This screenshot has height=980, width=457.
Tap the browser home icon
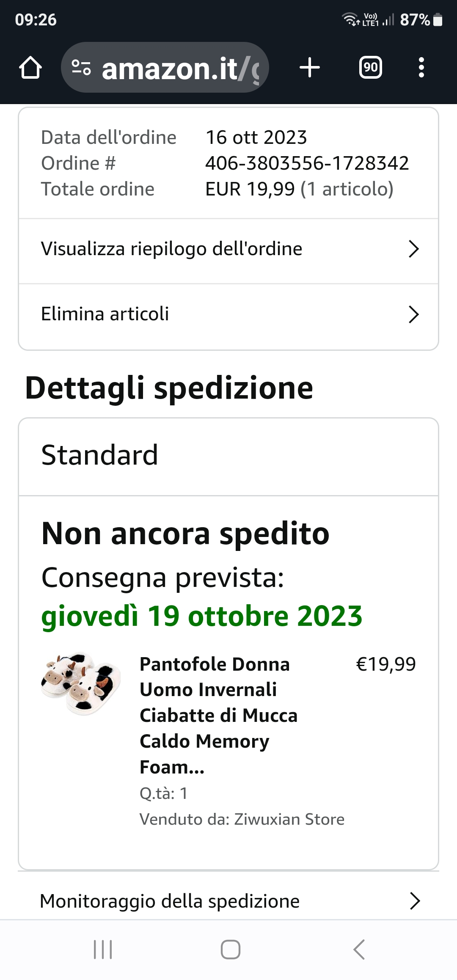tap(30, 68)
